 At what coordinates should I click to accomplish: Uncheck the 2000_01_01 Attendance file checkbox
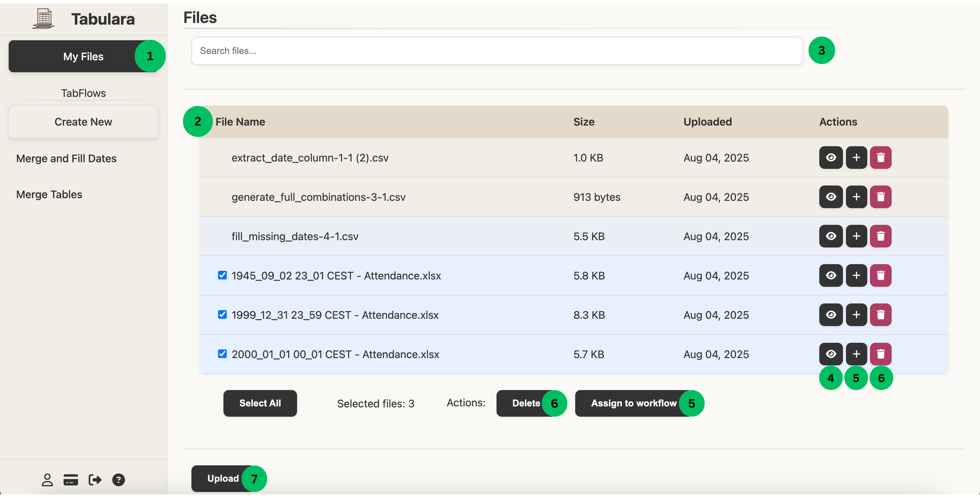222,354
